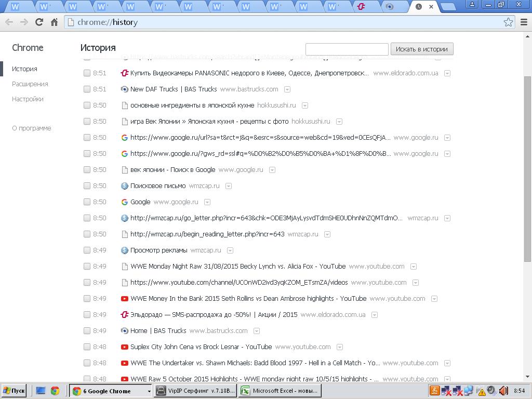This screenshot has height=399, width=532.
Task: Check the box for Panasonic Eldorado entry
Action: point(87,73)
